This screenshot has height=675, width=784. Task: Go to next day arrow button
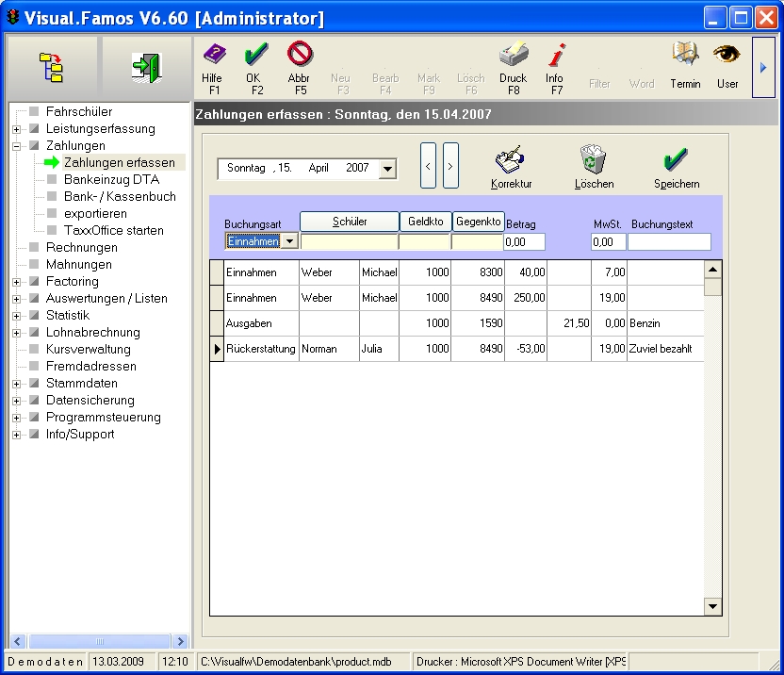point(450,167)
